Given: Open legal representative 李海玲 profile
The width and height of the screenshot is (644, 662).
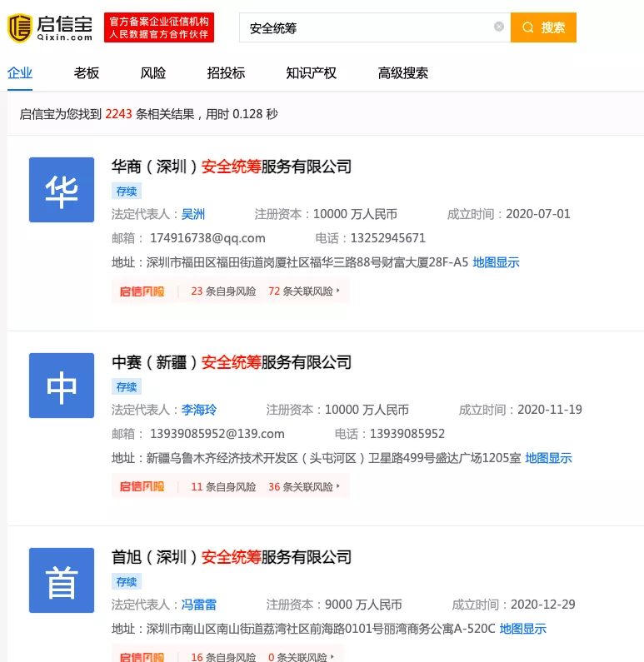Looking at the screenshot, I should click(x=199, y=410).
